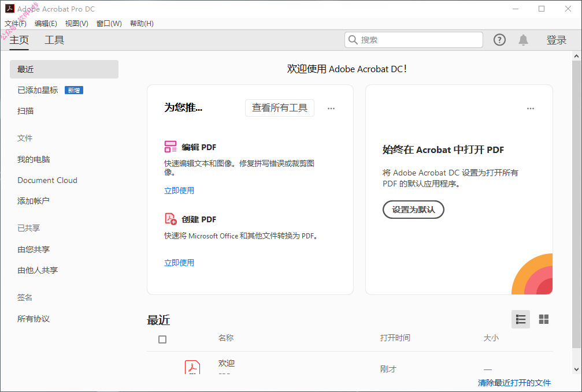This screenshot has height=392, width=582.
Task: Switch to the 工具 tab
Action: click(x=54, y=40)
